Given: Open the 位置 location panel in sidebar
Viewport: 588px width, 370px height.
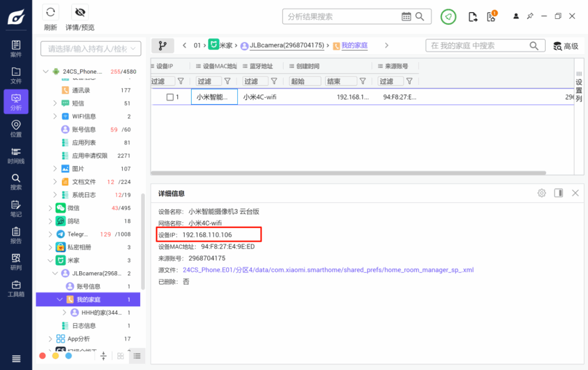Looking at the screenshot, I should tap(16, 129).
